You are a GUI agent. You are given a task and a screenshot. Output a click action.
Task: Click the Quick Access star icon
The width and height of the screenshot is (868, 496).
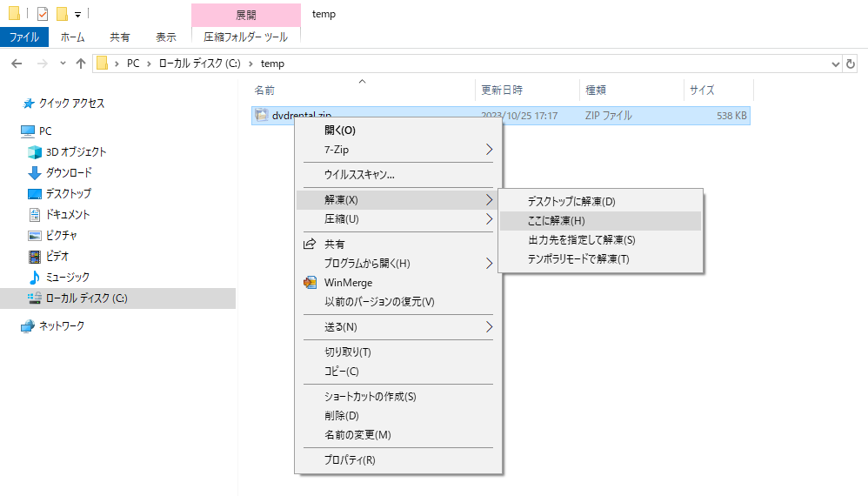point(29,104)
